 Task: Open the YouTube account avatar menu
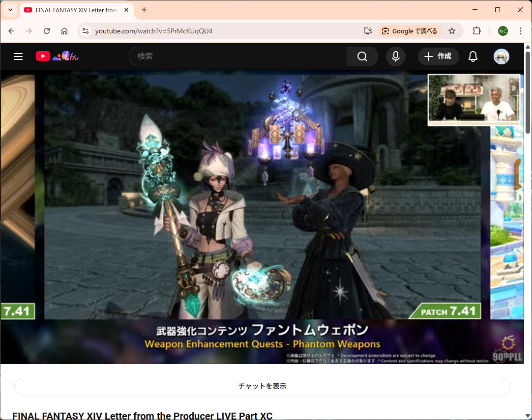pos(501,56)
